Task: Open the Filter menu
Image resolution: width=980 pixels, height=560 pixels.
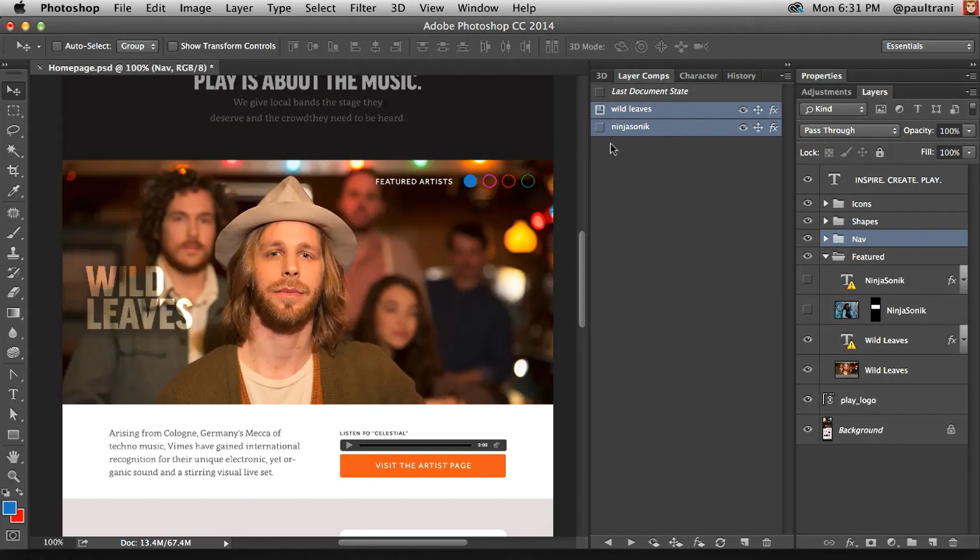Action: click(362, 8)
